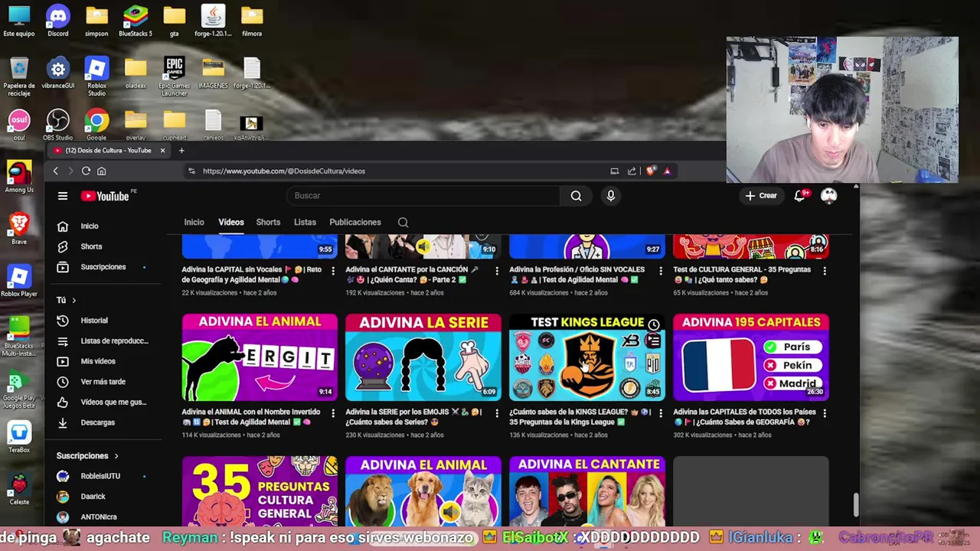Image resolution: width=980 pixels, height=551 pixels.
Task: Open options for CAPITAL sin Vocales video
Action: [x=333, y=271]
